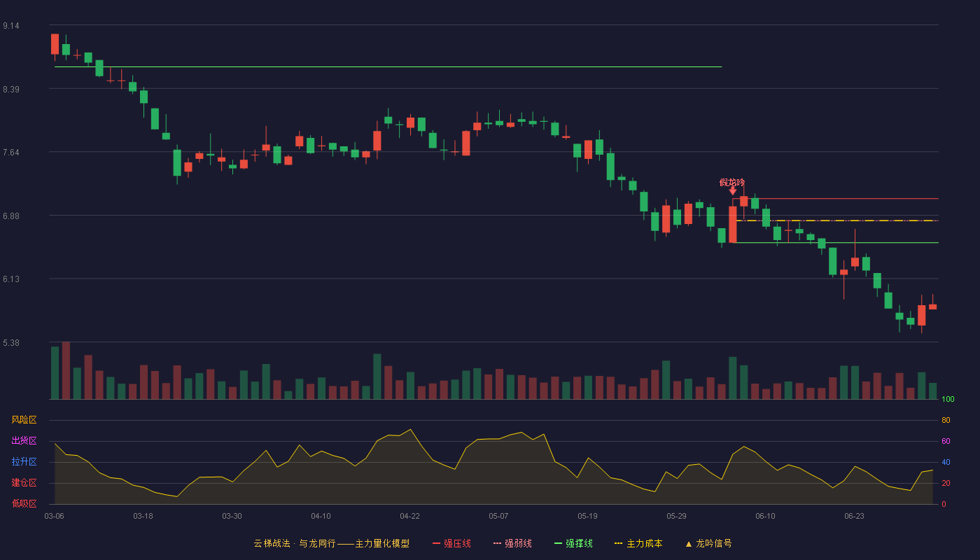
Task: Click the 03-18 date label
Action: [143, 516]
